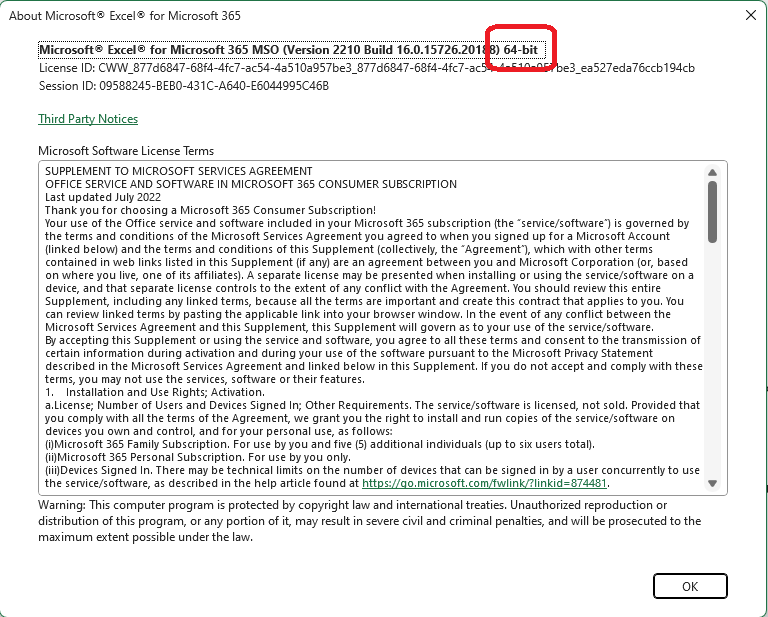Image resolution: width=768 pixels, height=617 pixels.
Task: Click the Session ID text line
Action: coord(184,86)
